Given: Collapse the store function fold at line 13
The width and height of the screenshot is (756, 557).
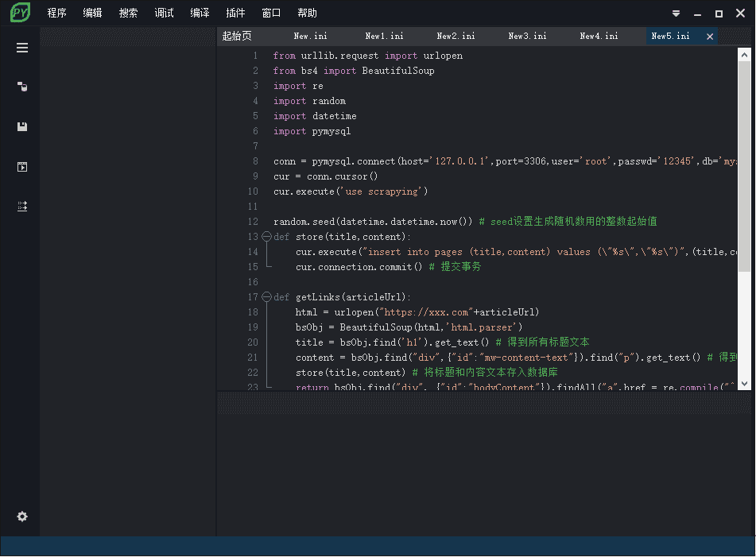Looking at the screenshot, I should click(266, 237).
